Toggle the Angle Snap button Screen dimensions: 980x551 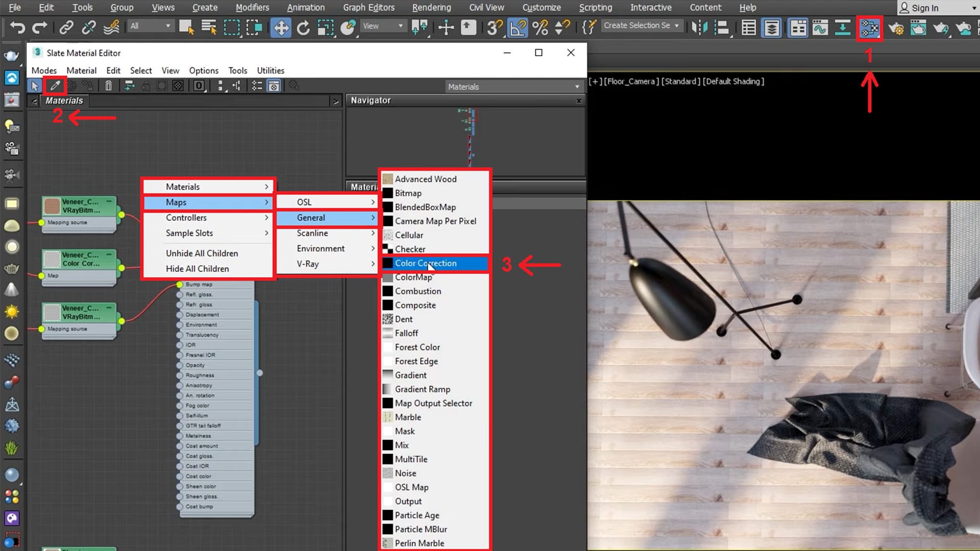point(517,27)
